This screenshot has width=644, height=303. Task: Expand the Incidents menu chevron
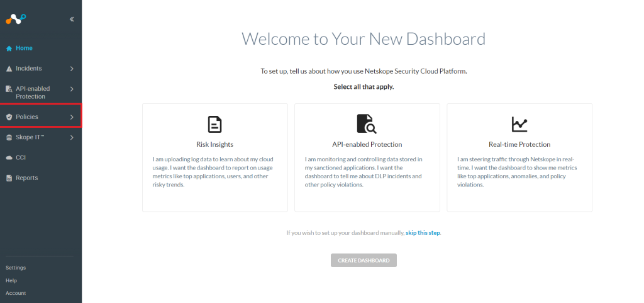pyautogui.click(x=72, y=69)
